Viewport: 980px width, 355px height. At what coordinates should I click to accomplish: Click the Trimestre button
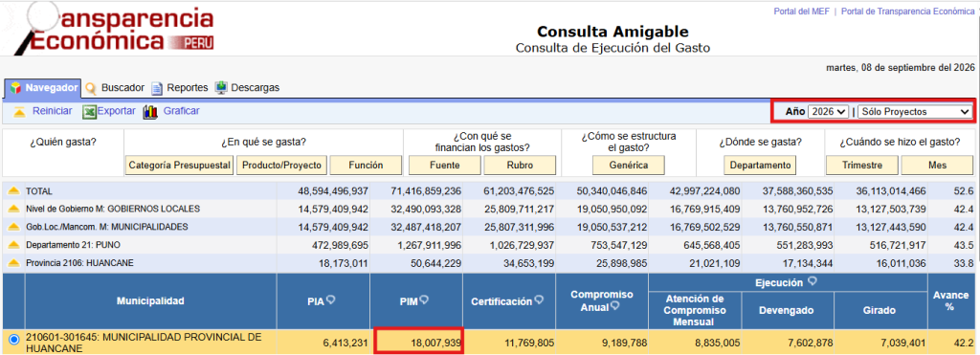(x=862, y=165)
